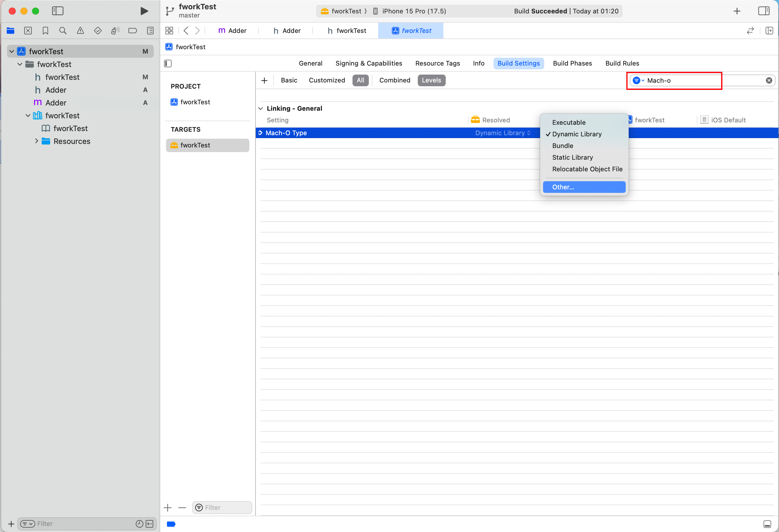Open the Build Phases tab
Viewport: 779px width, 532px height.
572,63
